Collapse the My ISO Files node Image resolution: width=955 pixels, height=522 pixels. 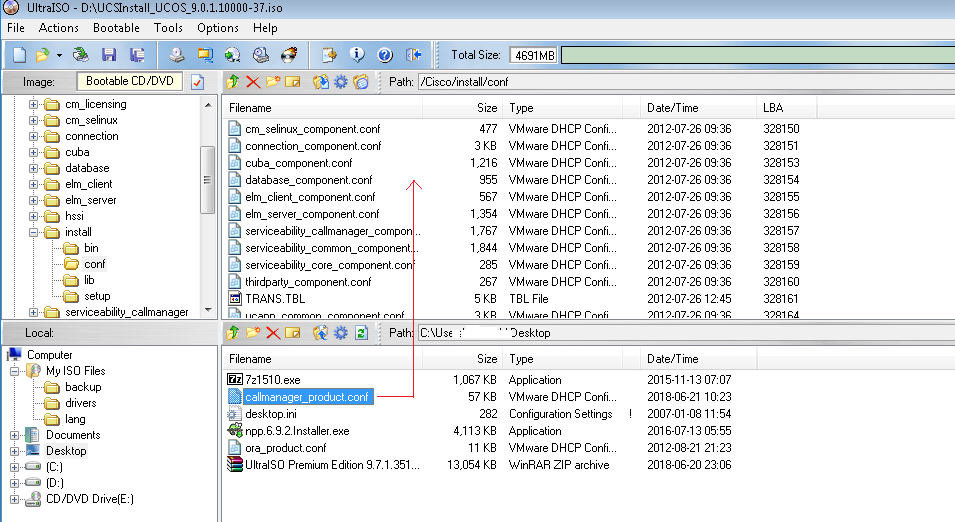14,371
